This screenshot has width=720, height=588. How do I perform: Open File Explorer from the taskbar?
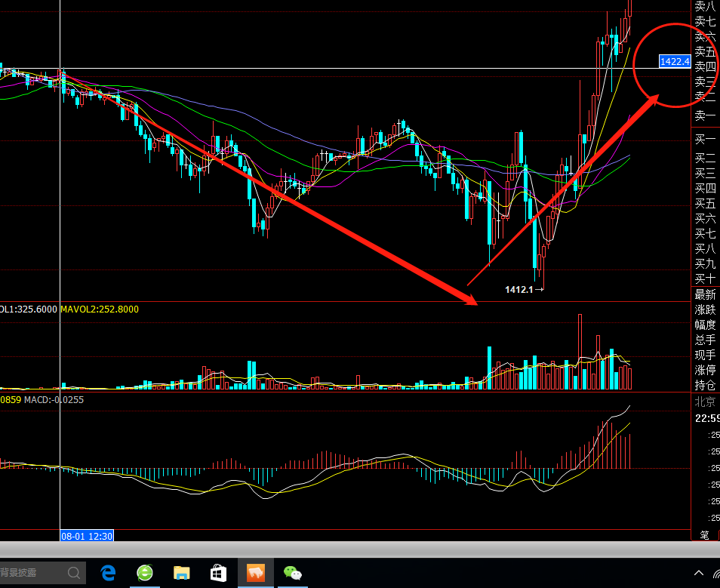point(182,573)
